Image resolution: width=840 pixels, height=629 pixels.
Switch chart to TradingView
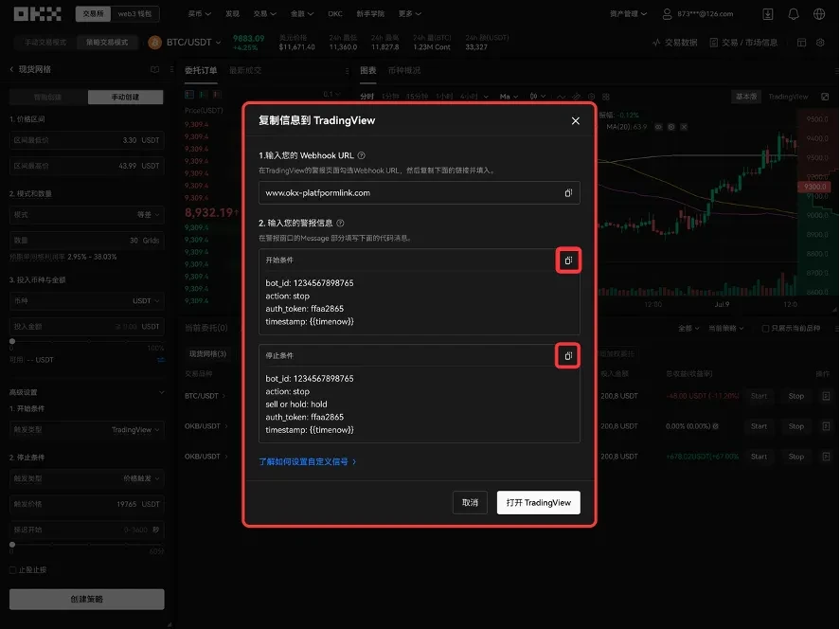pos(788,97)
